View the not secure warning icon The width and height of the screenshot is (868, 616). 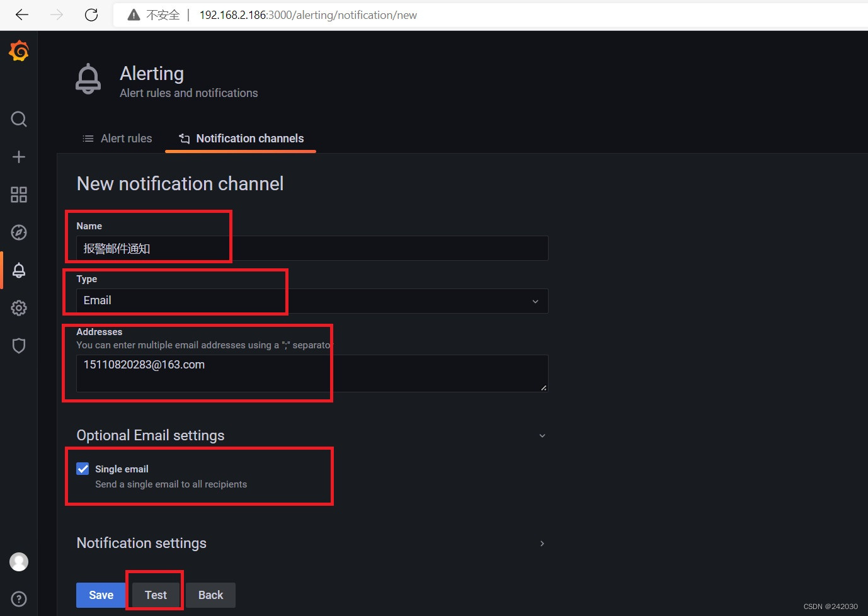click(x=134, y=15)
